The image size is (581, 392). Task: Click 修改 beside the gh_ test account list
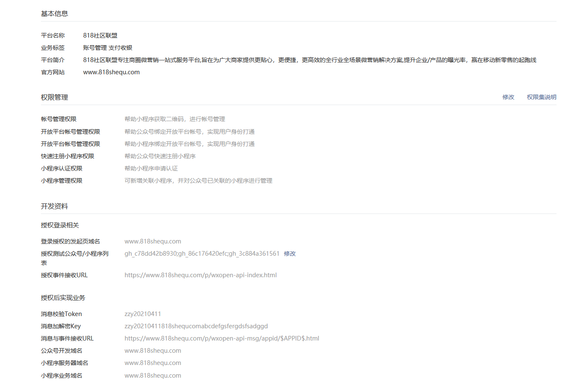[x=290, y=254]
